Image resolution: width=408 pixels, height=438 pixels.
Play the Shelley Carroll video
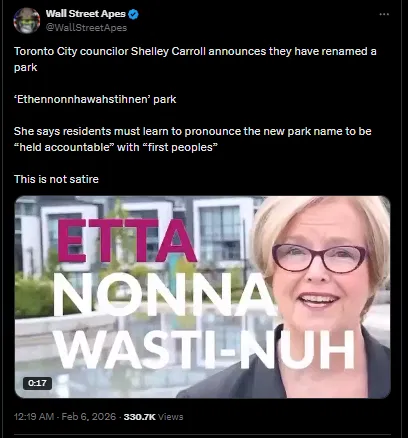click(203, 297)
